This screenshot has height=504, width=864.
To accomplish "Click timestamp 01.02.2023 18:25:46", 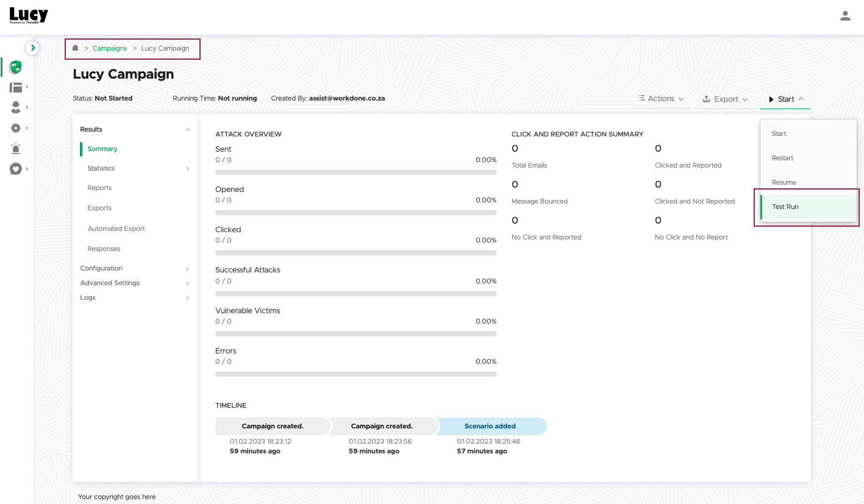I will (x=488, y=441).
